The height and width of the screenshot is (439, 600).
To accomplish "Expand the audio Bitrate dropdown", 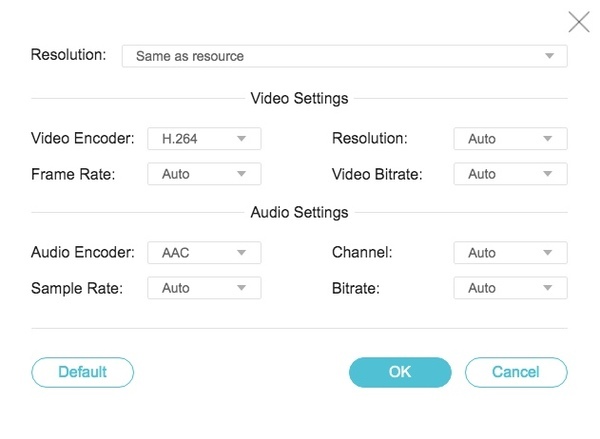I will click(x=510, y=288).
